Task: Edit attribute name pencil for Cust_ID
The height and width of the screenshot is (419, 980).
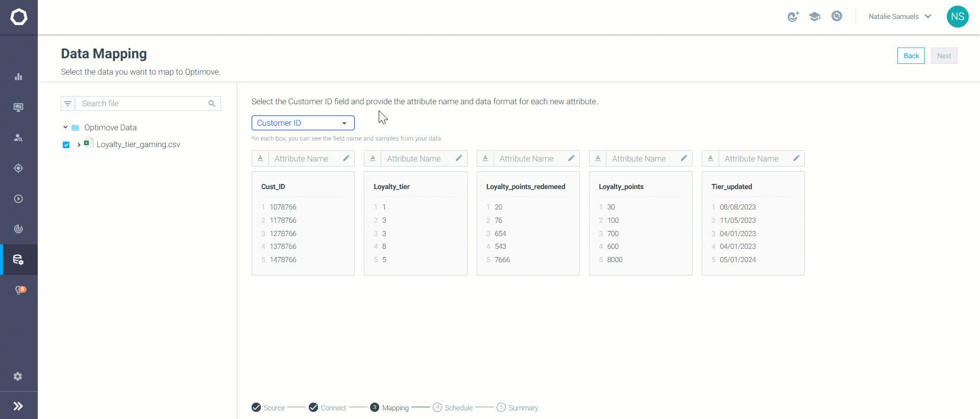Action: 346,158
